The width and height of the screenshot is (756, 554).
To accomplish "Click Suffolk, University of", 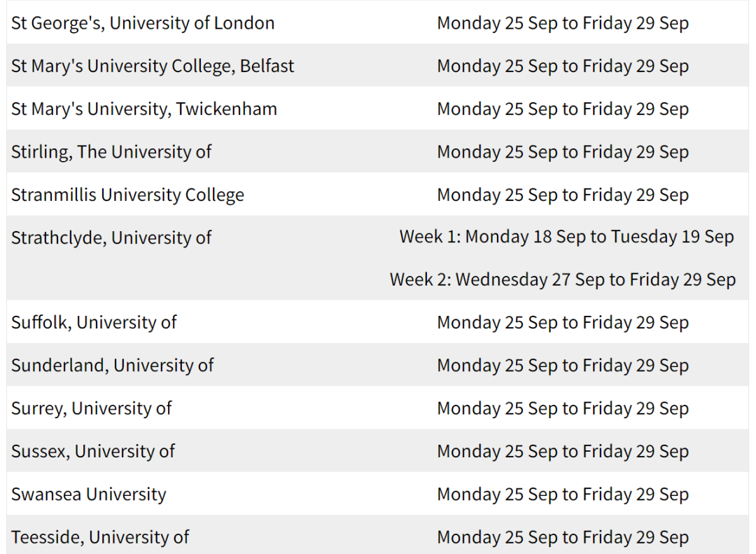I will pos(94,322).
